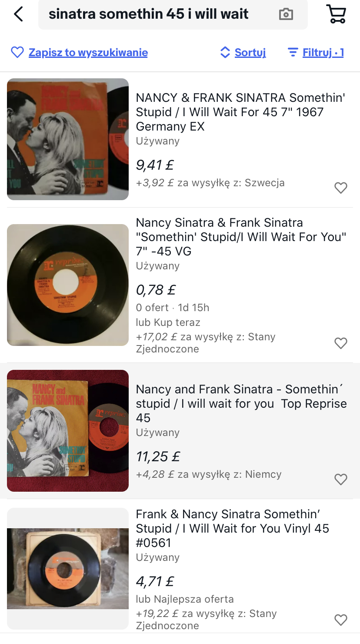Open the shopping cart icon
This screenshot has height=644, width=360.
[x=336, y=14]
